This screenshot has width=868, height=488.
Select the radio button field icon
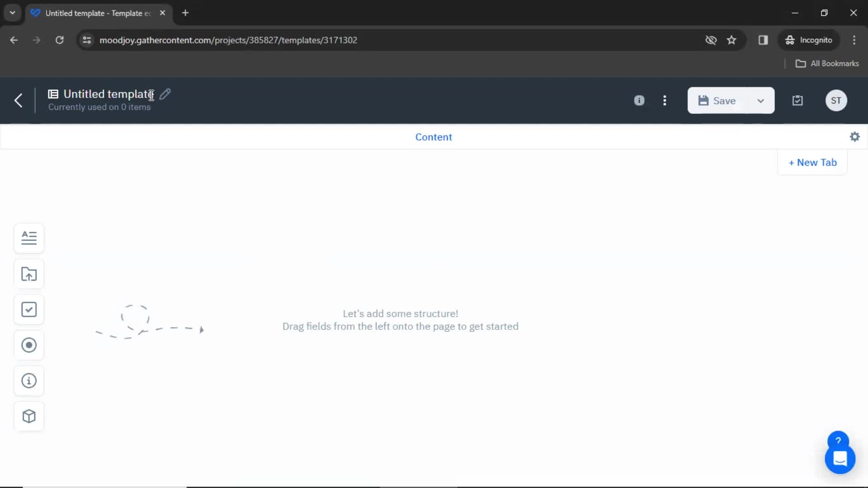(x=29, y=345)
